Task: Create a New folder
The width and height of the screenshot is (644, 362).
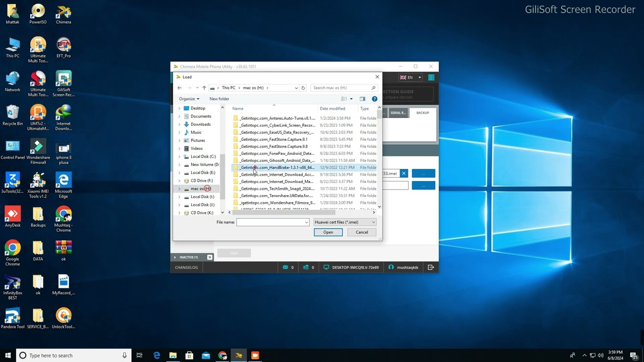Action: click(219, 99)
